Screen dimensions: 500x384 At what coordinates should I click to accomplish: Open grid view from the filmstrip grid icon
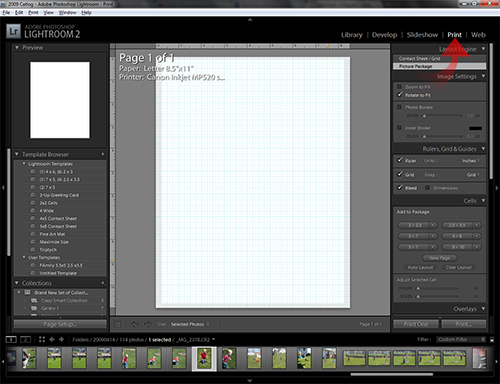tap(42, 339)
